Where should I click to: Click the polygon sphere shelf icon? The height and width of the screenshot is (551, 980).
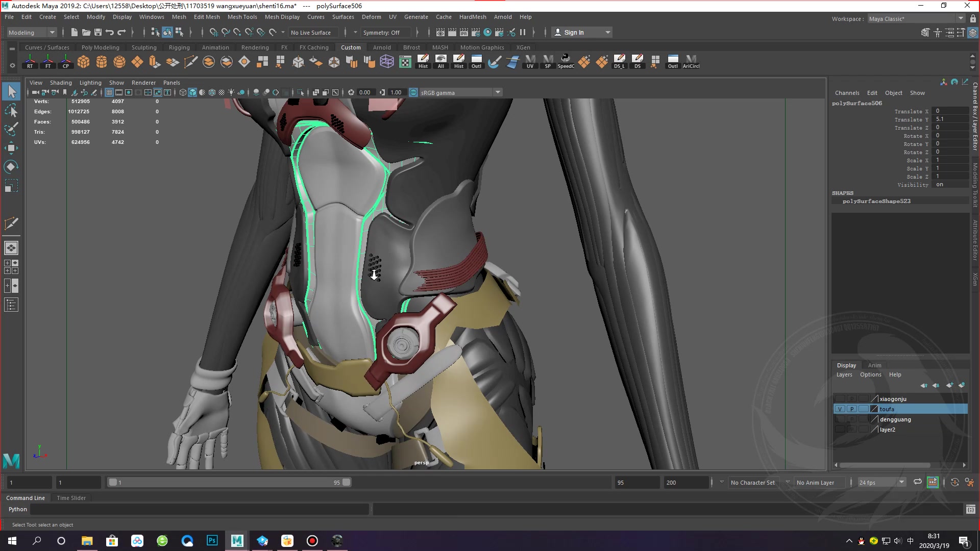pyautogui.click(x=119, y=62)
